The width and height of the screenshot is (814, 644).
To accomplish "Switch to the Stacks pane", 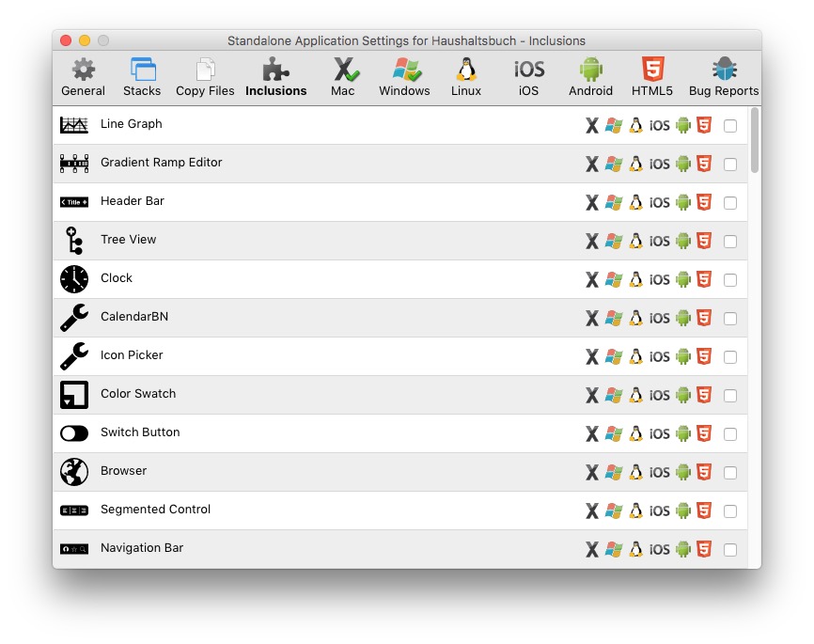I will pos(142,77).
